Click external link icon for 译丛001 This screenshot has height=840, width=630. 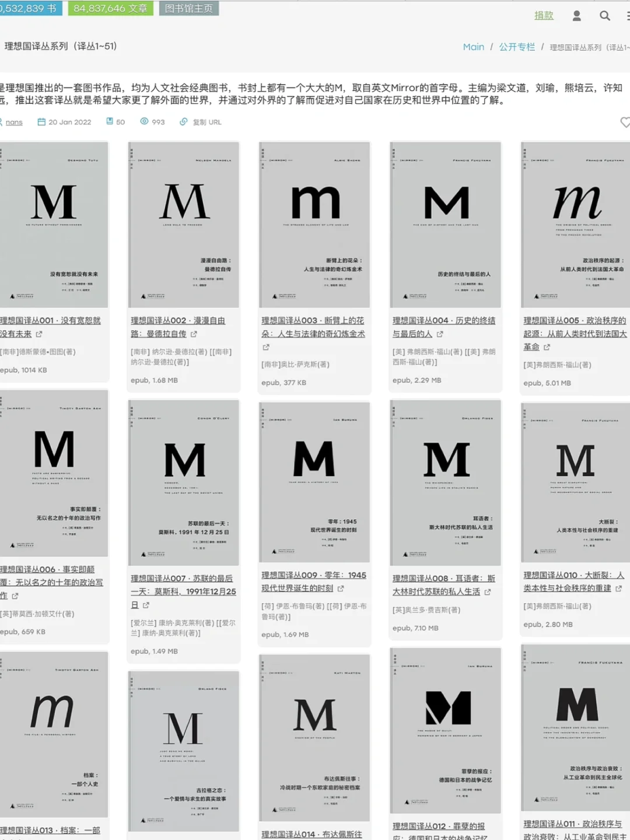point(39,334)
